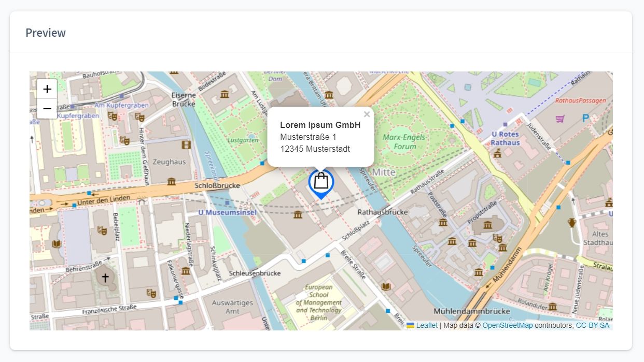This screenshot has width=644, height=362.
Task: Select the museum icon at Rolandufer
Action: point(553,307)
